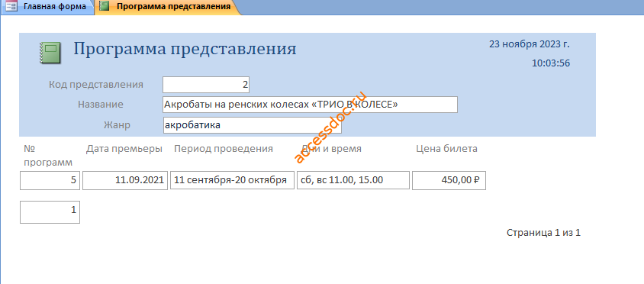Click the Программа представления report title
Screen dimensions: 644x284
185,49
